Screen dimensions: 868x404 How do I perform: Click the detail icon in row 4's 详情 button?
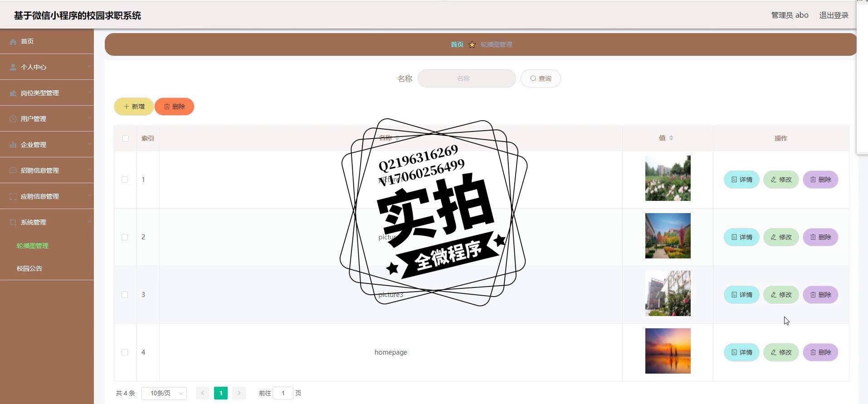click(734, 352)
